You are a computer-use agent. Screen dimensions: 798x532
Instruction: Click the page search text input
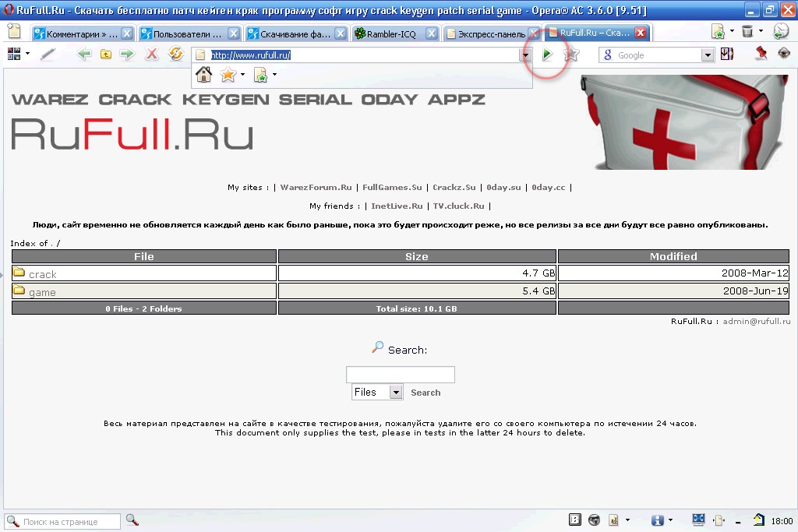[x=401, y=375]
